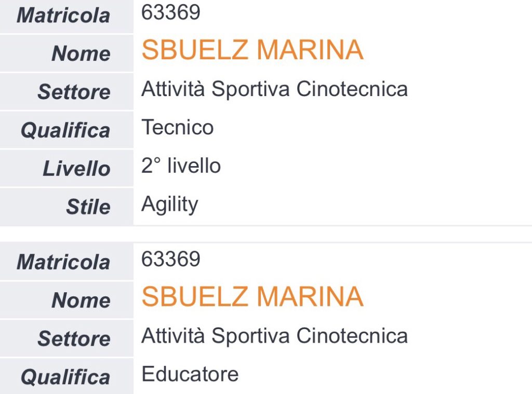Click second Attività Sportiva Cinotecnica value
The height and width of the screenshot is (394, 532).
(x=274, y=336)
